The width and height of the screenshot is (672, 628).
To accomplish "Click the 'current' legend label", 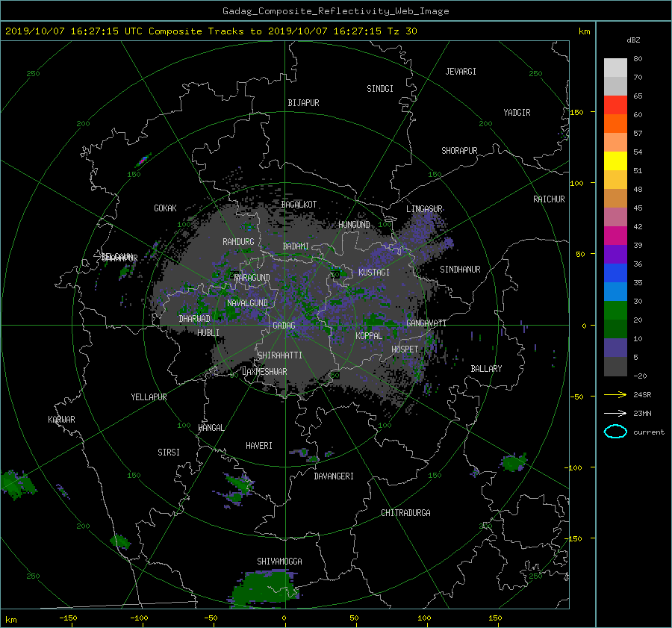I will click(649, 432).
